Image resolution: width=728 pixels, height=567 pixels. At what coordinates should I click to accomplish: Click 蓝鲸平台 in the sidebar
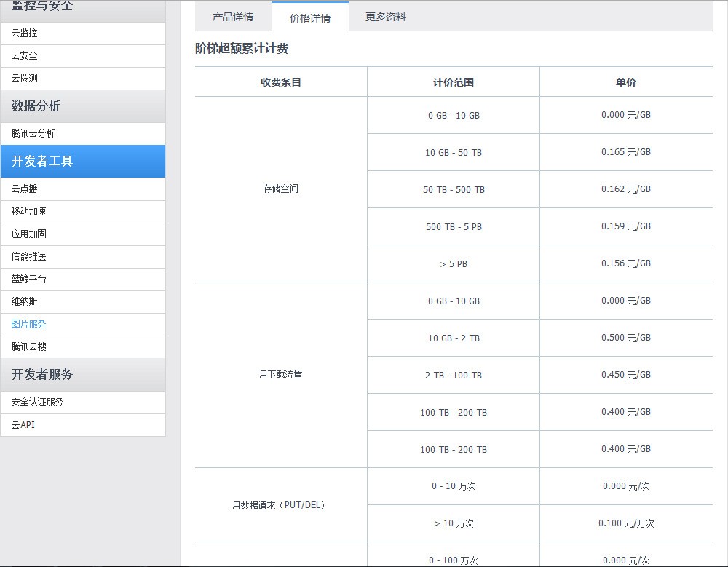pyautogui.click(x=83, y=279)
